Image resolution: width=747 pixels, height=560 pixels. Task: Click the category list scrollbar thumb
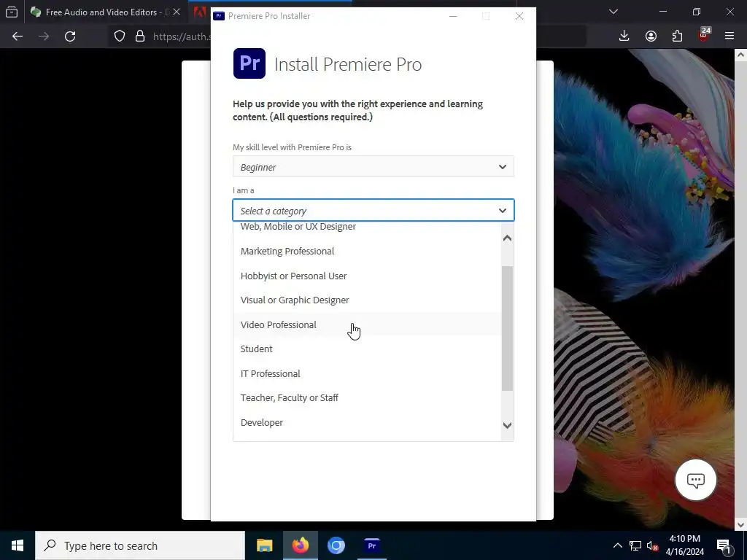(x=508, y=329)
